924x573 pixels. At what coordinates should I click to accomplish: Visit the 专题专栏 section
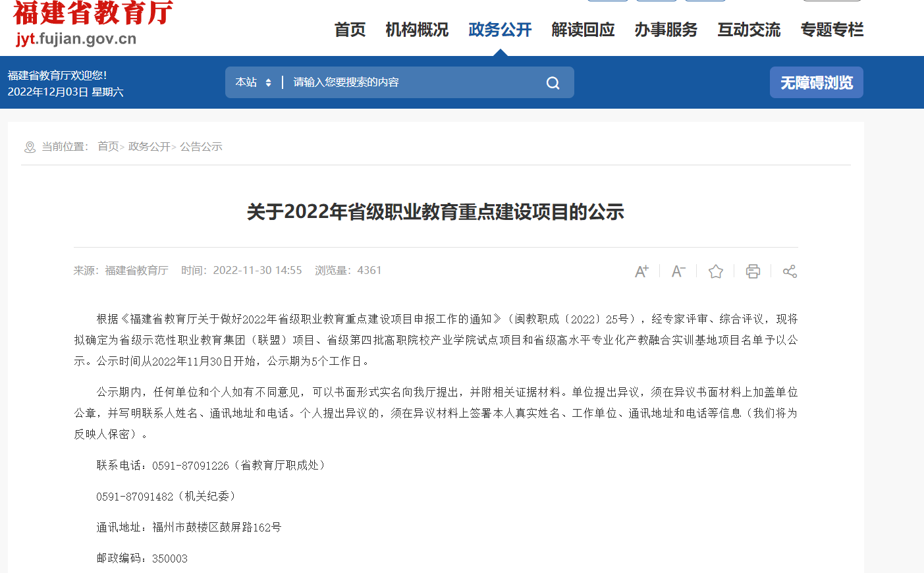[x=832, y=30]
